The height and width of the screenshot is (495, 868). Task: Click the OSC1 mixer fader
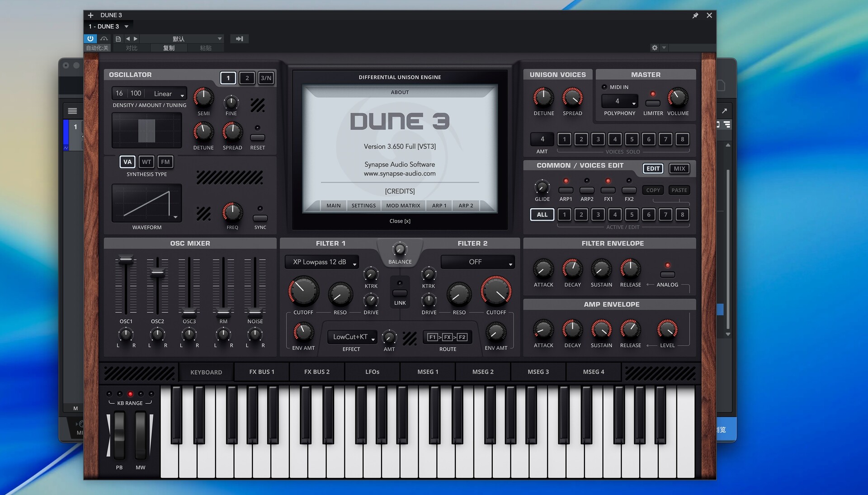pos(126,260)
